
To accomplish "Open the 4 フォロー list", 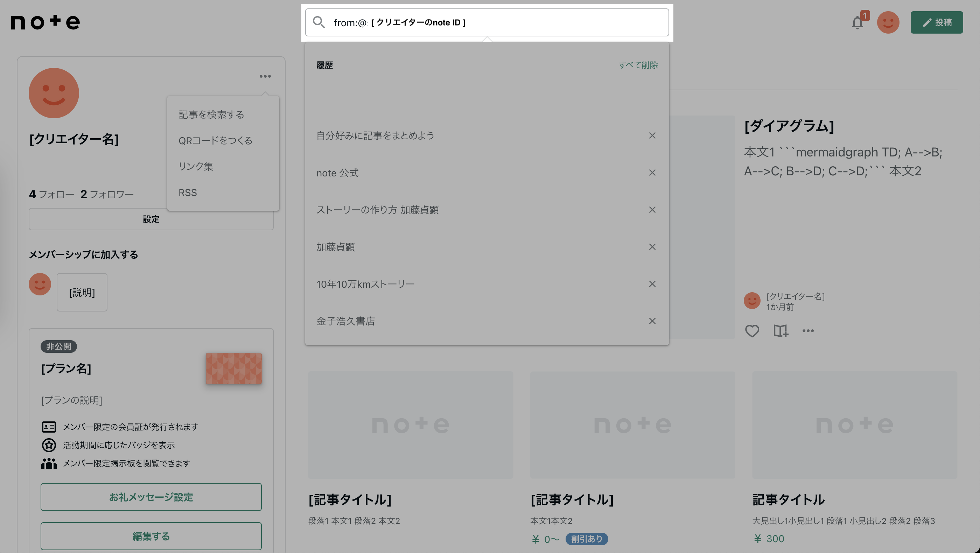I will [x=51, y=194].
